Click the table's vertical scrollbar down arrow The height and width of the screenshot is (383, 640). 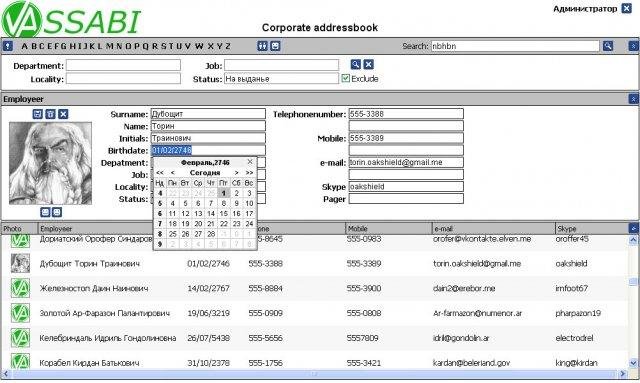(x=633, y=363)
